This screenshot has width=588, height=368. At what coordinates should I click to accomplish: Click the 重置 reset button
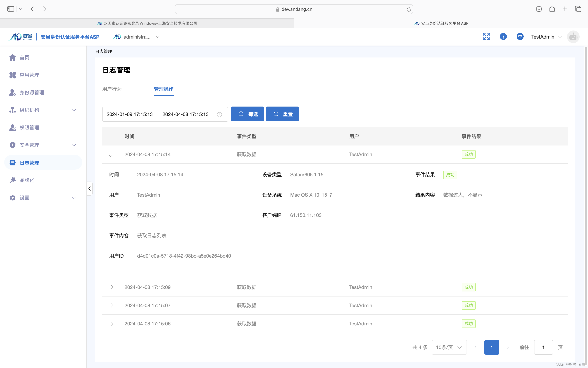[x=282, y=114]
